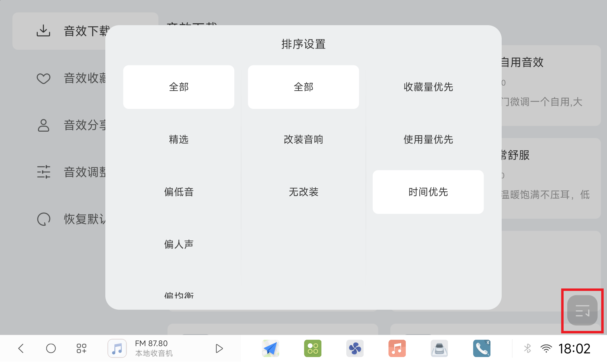Open the music app in the dock
The width and height of the screenshot is (607, 364).
(x=397, y=348)
